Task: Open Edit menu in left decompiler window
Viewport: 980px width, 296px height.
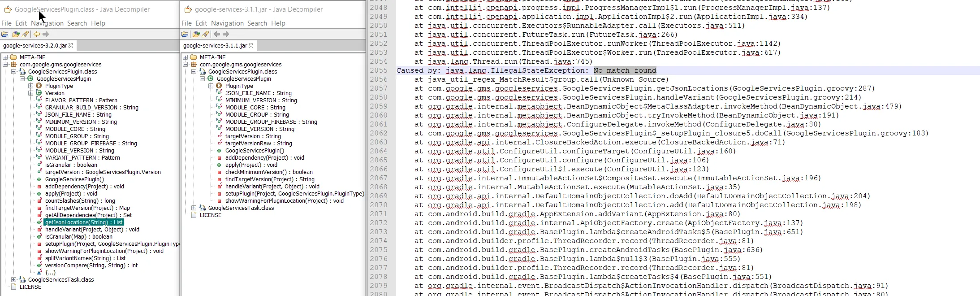Action: pos(21,23)
